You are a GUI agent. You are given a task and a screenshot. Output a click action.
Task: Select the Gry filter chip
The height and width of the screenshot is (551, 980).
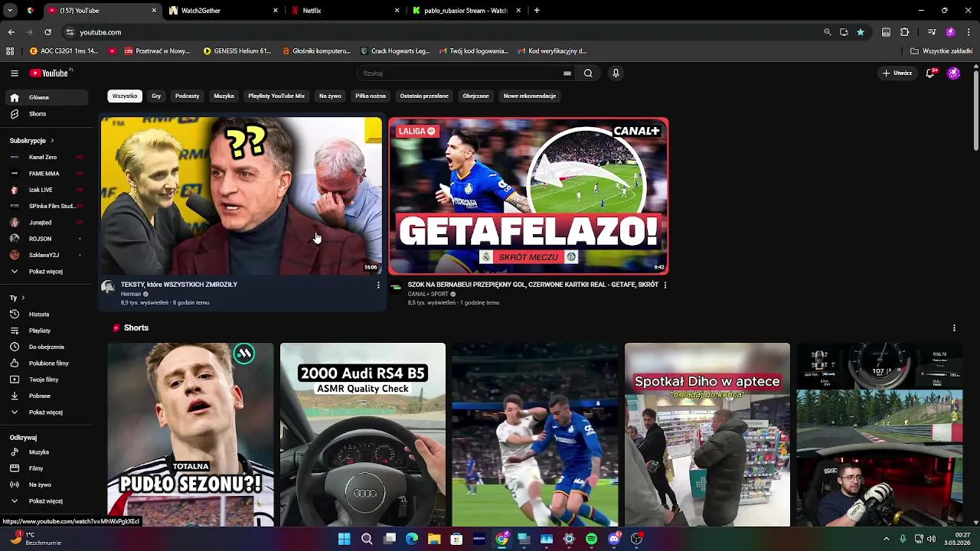156,96
